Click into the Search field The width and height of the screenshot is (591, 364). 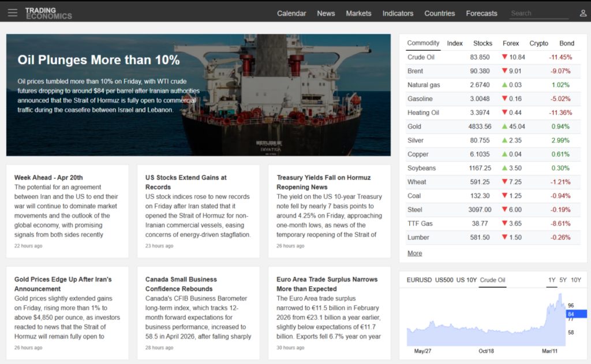coord(539,13)
